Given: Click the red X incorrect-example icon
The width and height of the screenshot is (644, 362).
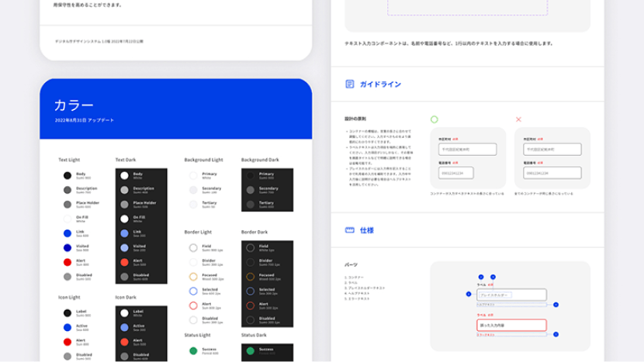Looking at the screenshot, I should tap(519, 119).
